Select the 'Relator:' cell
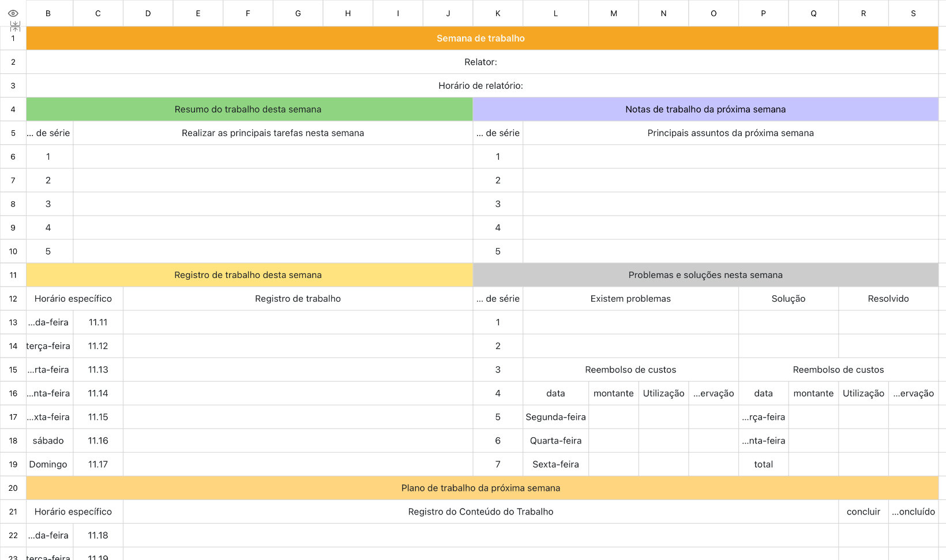Screen dimensions: 946x560 pos(482,62)
